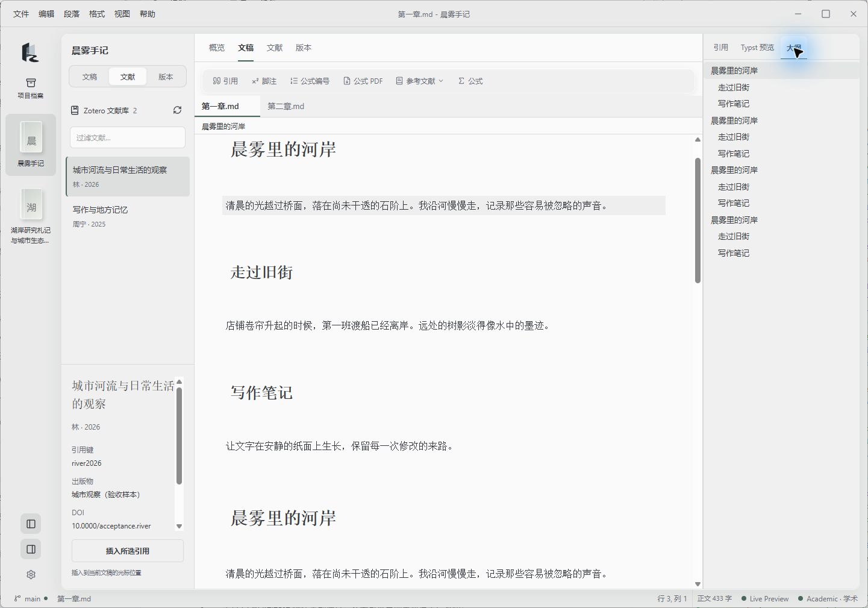The image size is (868, 608).
Task: Click the main git branch indicator
Action: tap(31, 598)
